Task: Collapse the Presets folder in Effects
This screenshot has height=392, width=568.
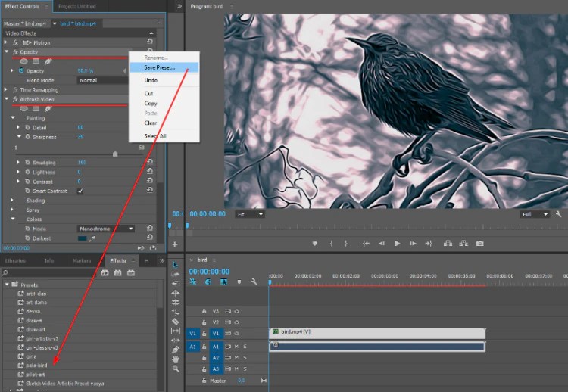Action: (7, 285)
